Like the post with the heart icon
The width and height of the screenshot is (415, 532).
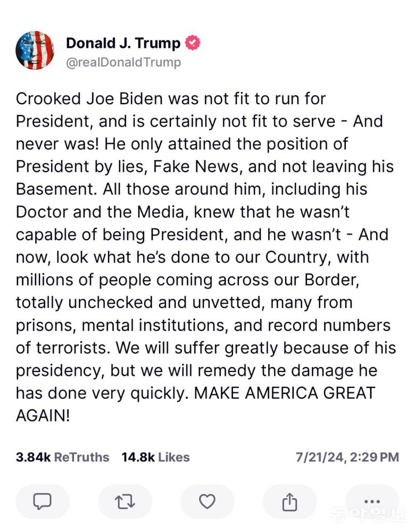(x=207, y=501)
